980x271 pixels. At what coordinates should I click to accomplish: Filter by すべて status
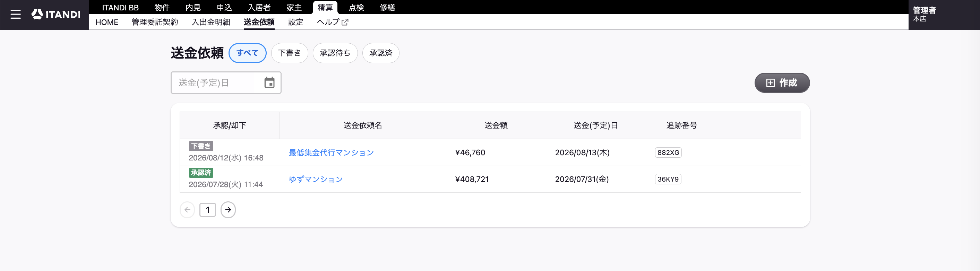coord(247,53)
